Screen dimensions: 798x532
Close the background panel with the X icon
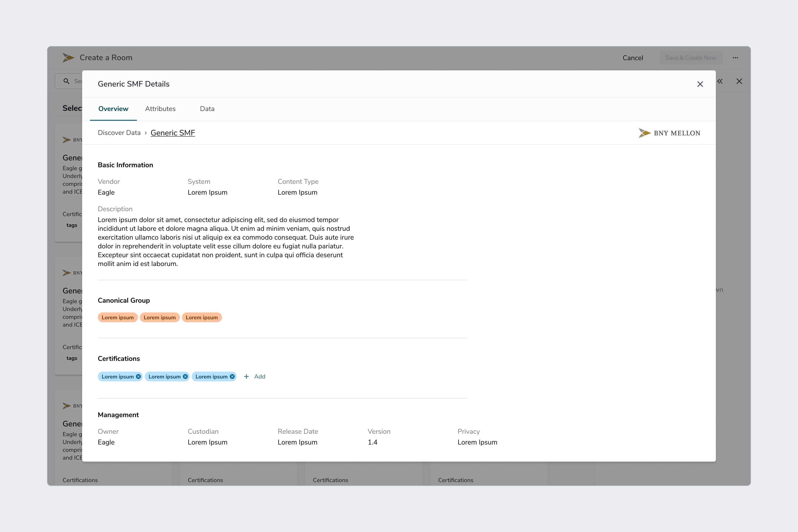739,81
